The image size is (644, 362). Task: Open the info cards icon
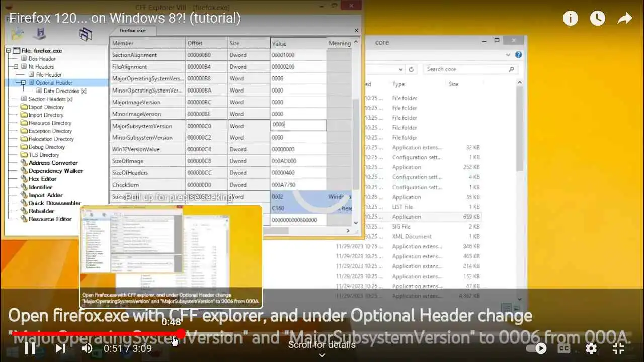tap(570, 19)
